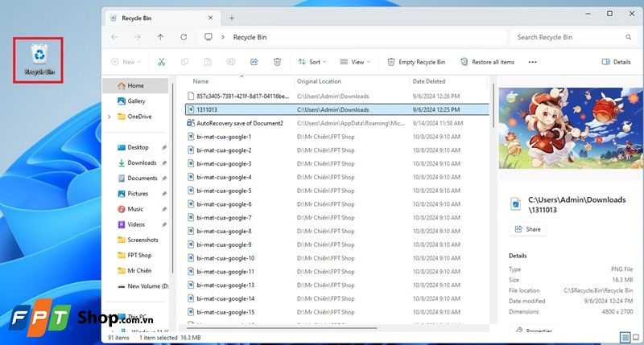This screenshot has height=345, width=644.
Task: Switch to large thumbnails view icon
Action: (636, 338)
